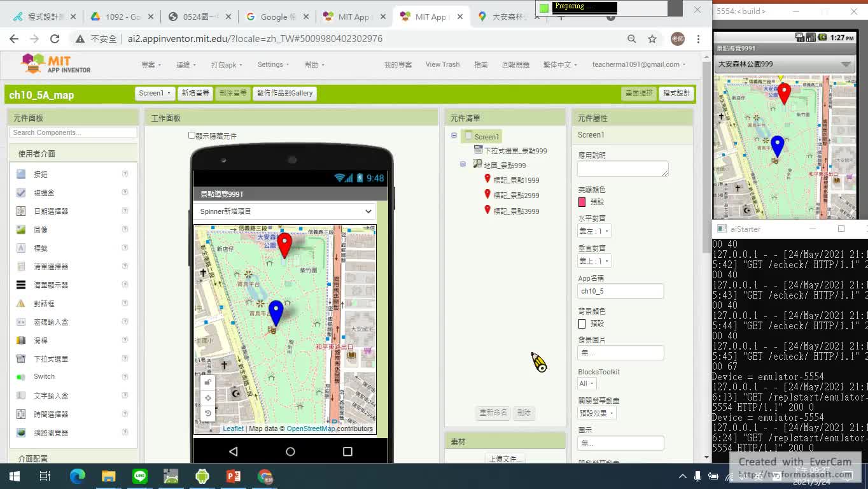Open LINE app from the taskbar
Viewport: 868px width, 489px height.
(x=140, y=476)
